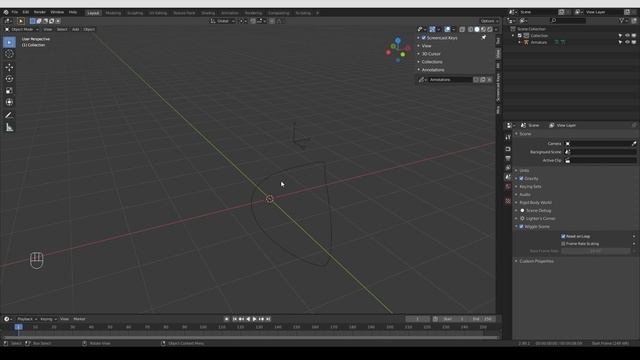Expand the Custom Properties section
Image resolution: width=640 pixels, height=360 pixels.
(536, 261)
